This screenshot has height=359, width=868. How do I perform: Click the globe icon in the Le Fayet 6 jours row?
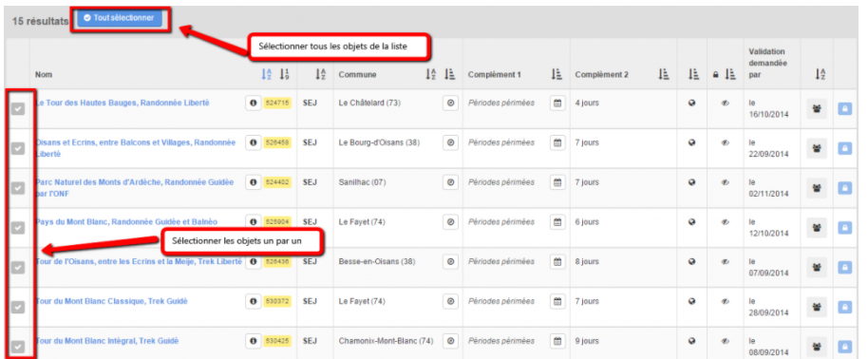pos(691,222)
